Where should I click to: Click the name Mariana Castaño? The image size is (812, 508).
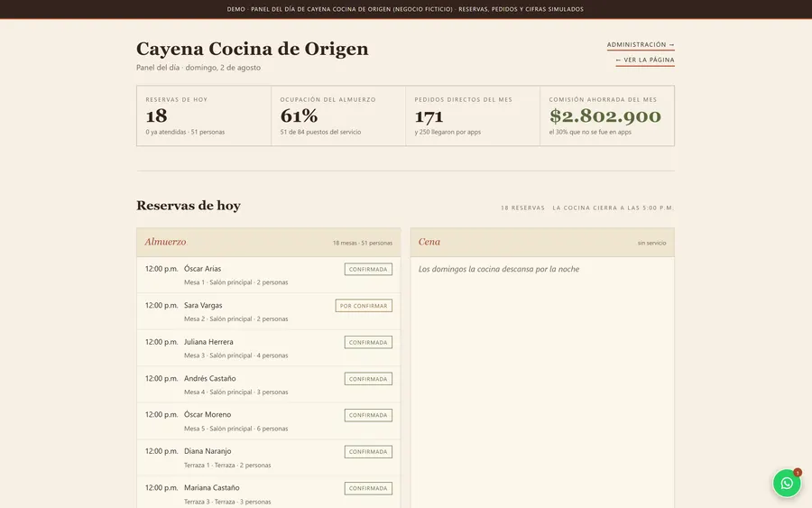[x=212, y=488]
